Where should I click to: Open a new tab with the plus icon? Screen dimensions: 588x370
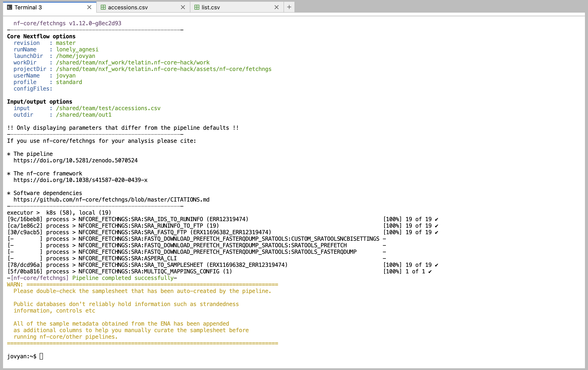coord(289,7)
